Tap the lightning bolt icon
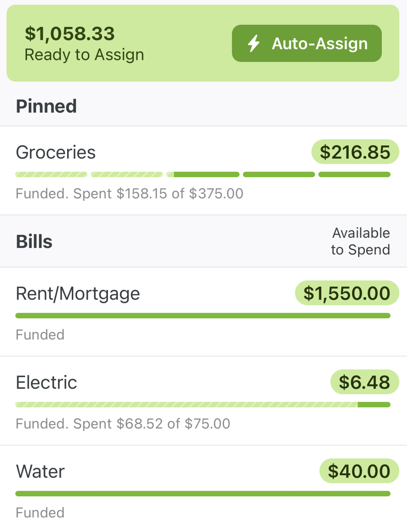407x532 pixels. 253,43
